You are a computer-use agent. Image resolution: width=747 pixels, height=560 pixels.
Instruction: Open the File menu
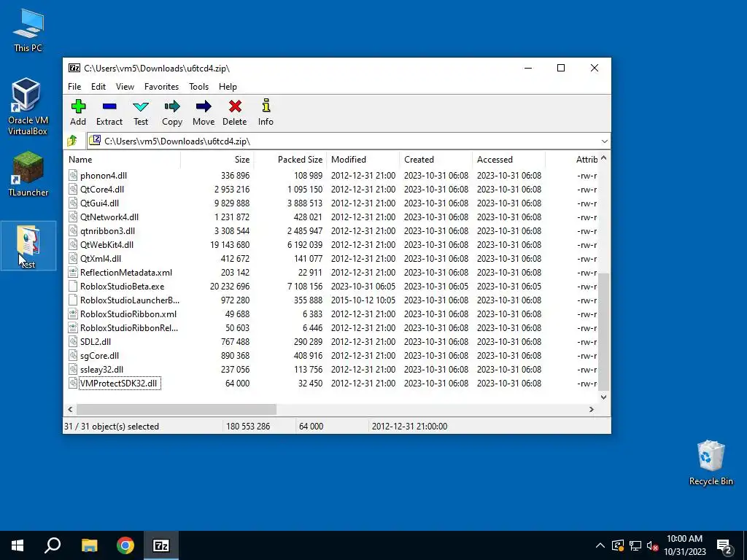(74, 87)
